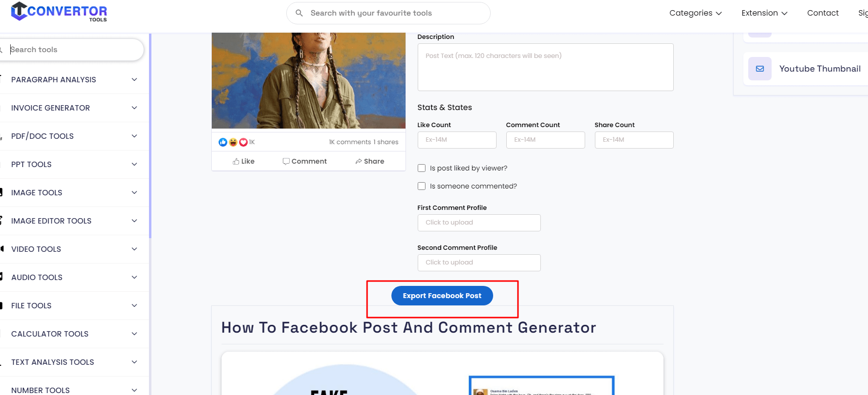Select the heart love reaction icon
Image resolution: width=868 pixels, height=395 pixels.
point(243,142)
